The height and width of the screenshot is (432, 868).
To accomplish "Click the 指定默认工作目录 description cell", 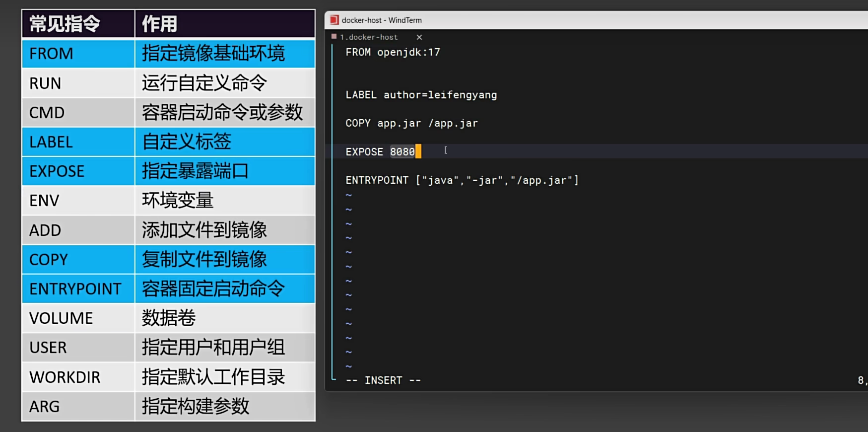I will (x=225, y=377).
